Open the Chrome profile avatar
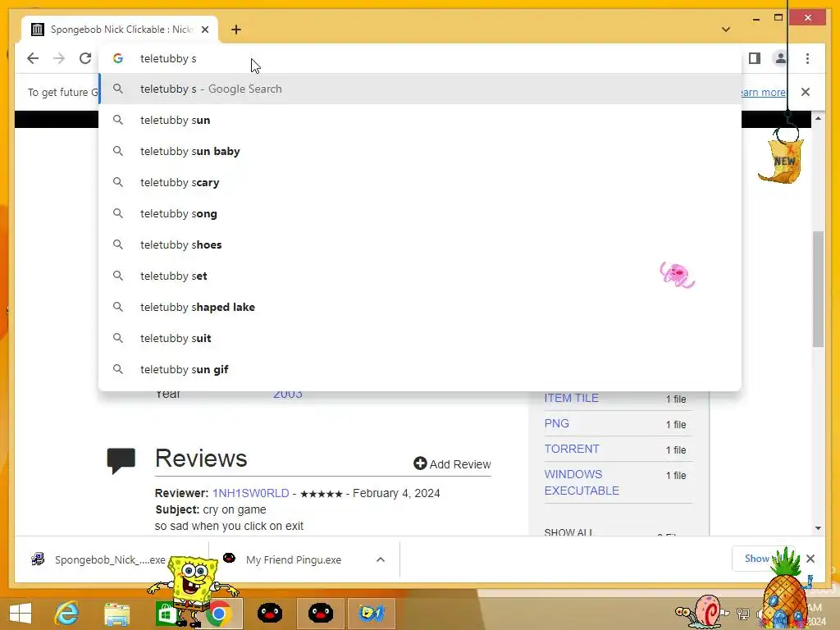The height and width of the screenshot is (630, 840). (781, 58)
